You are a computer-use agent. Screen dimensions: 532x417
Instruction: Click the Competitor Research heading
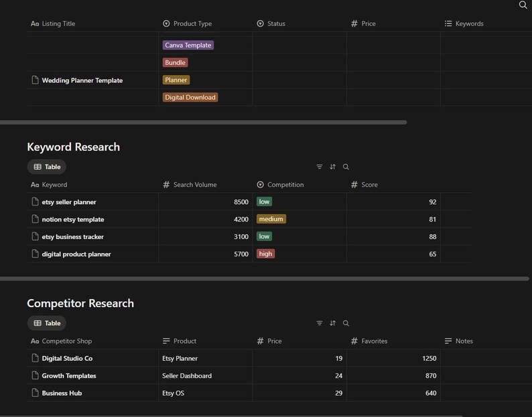pos(80,303)
